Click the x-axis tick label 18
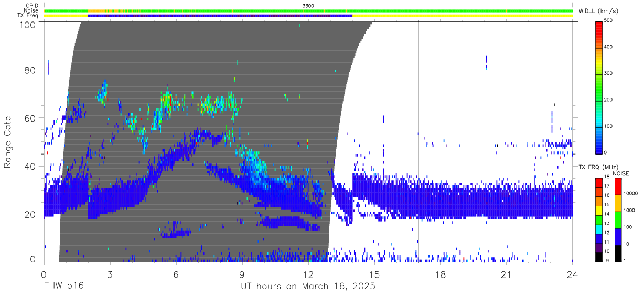 (x=441, y=274)
